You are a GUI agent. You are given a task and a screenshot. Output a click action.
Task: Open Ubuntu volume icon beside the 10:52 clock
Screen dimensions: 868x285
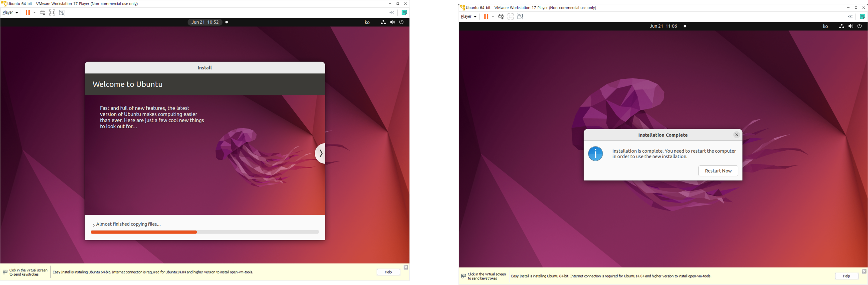[x=392, y=22]
